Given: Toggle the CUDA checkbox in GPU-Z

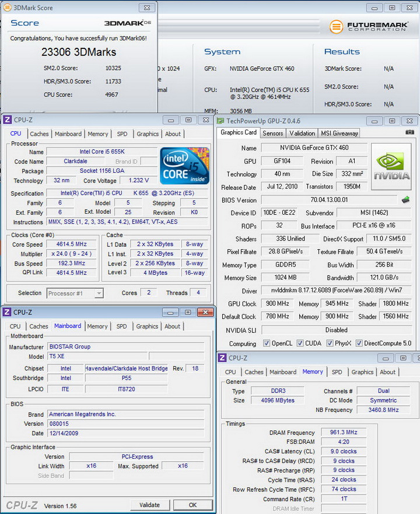Looking at the screenshot, I should click(x=300, y=343).
